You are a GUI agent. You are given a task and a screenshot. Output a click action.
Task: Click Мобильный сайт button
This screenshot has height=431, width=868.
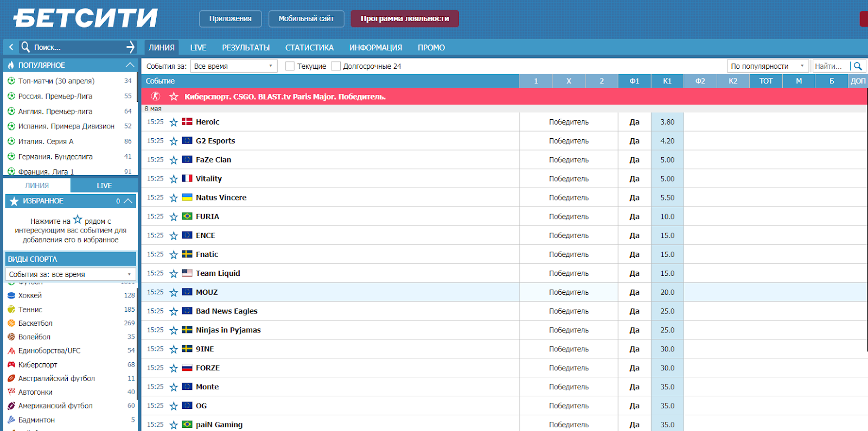(307, 18)
